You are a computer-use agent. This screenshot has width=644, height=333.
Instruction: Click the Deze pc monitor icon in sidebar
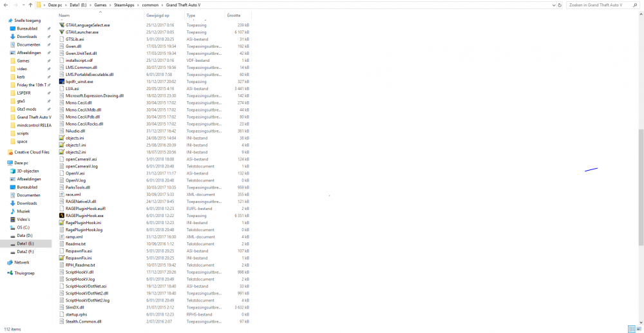click(x=10, y=163)
